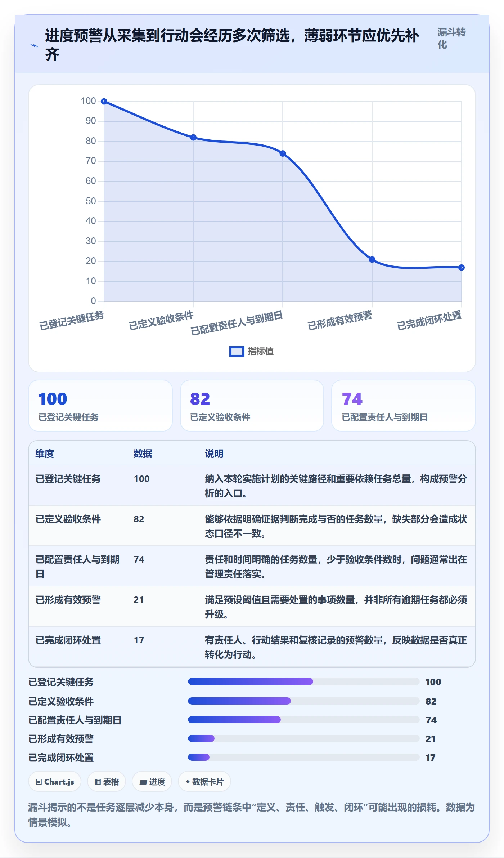The height and width of the screenshot is (858, 504).
Task: Toggle the 指标值 legend color box
Action: click(x=237, y=351)
